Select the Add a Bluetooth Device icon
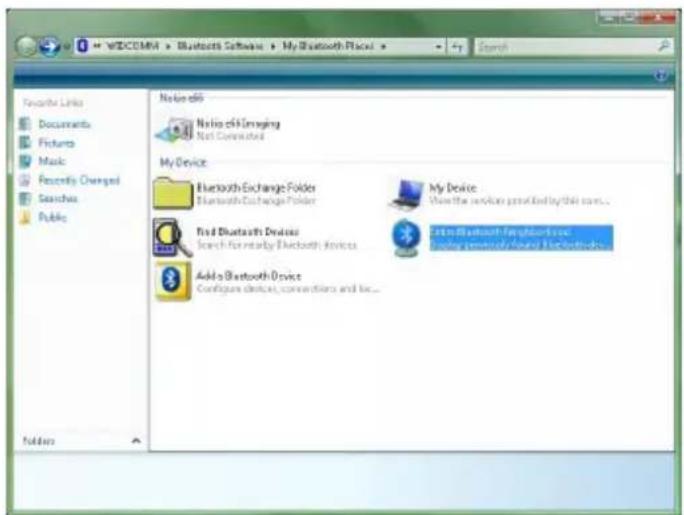684x515 pixels. [x=173, y=281]
